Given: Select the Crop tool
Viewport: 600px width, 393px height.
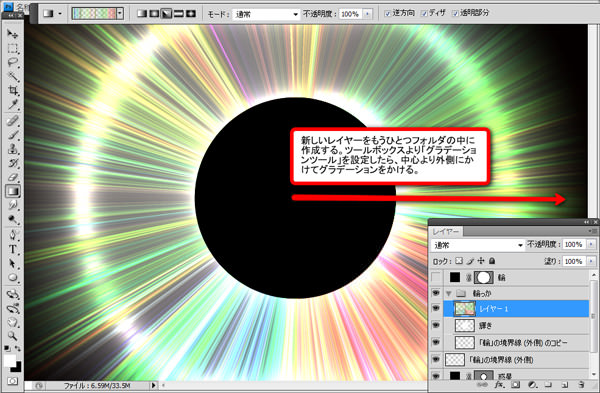Looking at the screenshot, I should (x=13, y=90).
